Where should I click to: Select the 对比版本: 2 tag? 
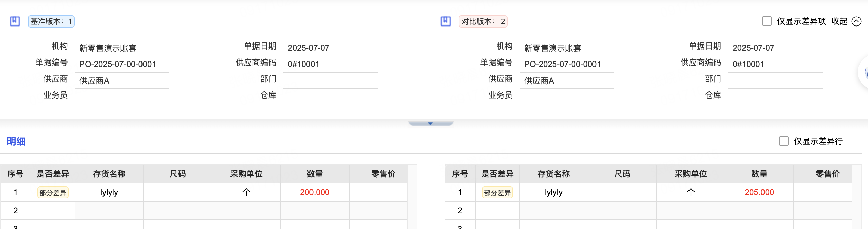tap(483, 21)
